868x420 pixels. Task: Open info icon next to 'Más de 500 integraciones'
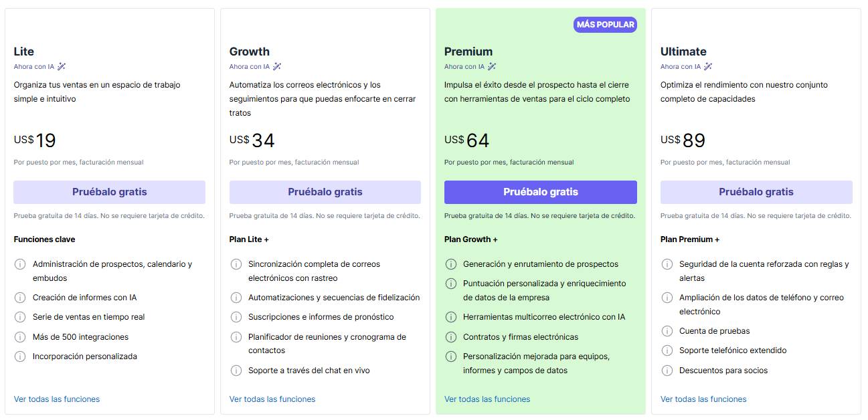click(x=20, y=337)
